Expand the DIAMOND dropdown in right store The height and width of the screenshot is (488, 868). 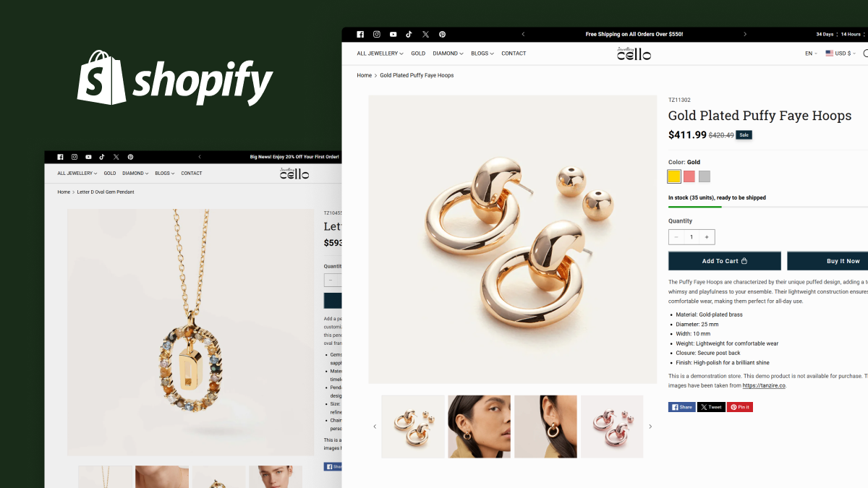click(448, 53)
